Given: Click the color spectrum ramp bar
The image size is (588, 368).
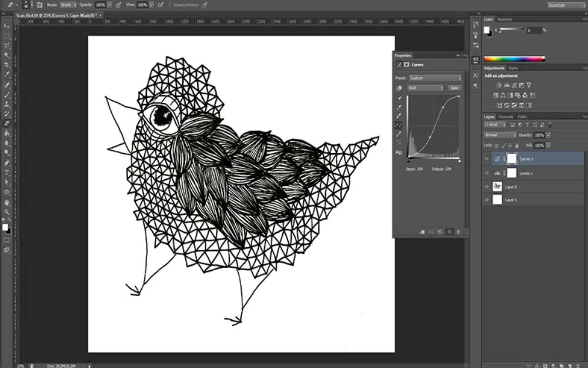Looking at the screenshot, I should click(514, 59).
